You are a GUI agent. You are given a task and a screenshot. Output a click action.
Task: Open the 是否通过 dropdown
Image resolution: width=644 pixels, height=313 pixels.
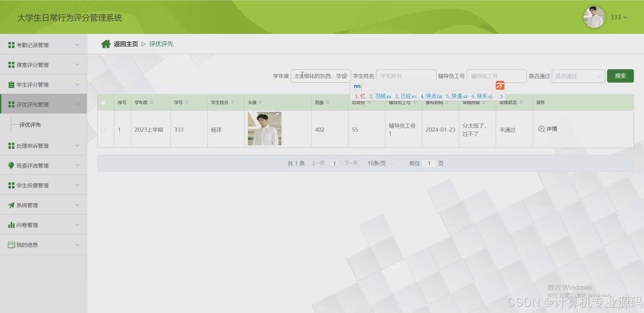coord(578,76)
